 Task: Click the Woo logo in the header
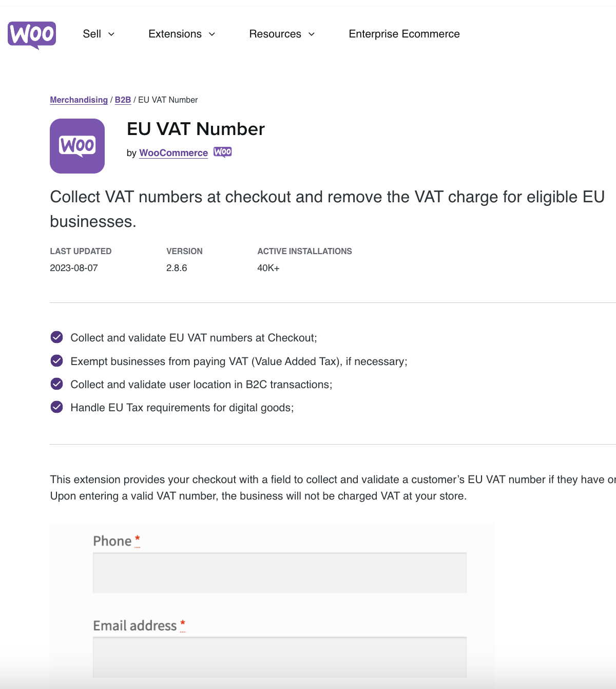click(31, 34)
